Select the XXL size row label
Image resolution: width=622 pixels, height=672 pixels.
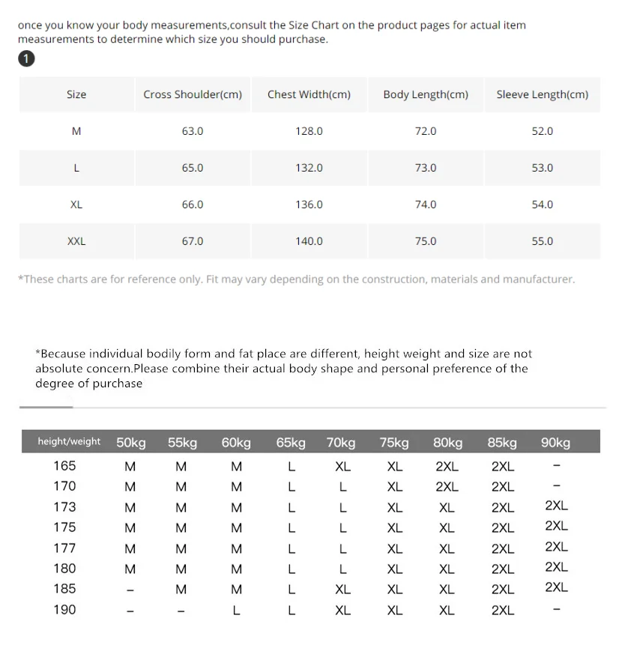tap(76, 241)
